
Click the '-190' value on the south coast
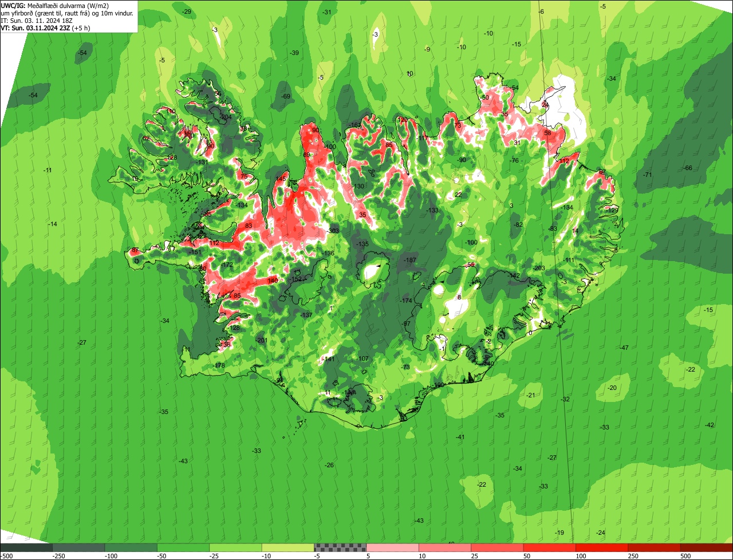coord(438,385)
